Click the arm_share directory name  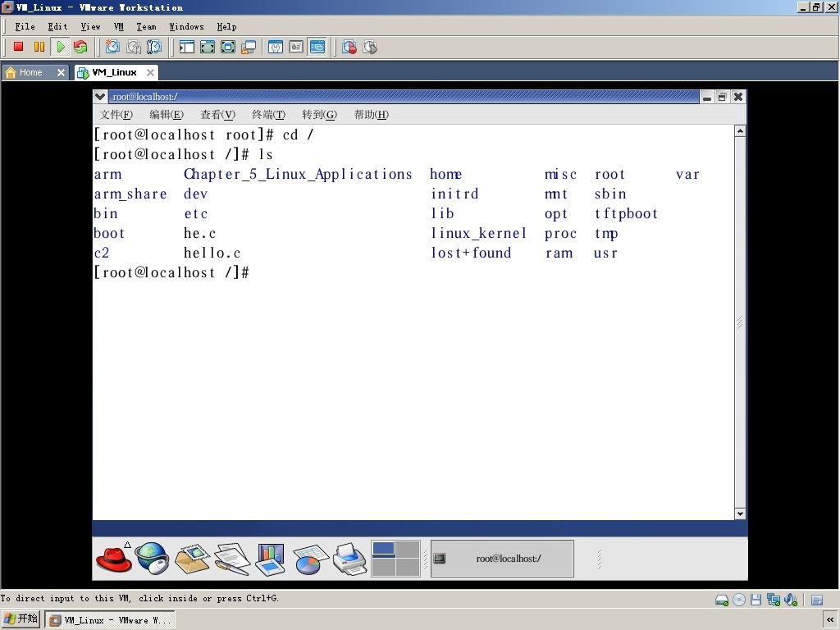click(x=130, y=194)
